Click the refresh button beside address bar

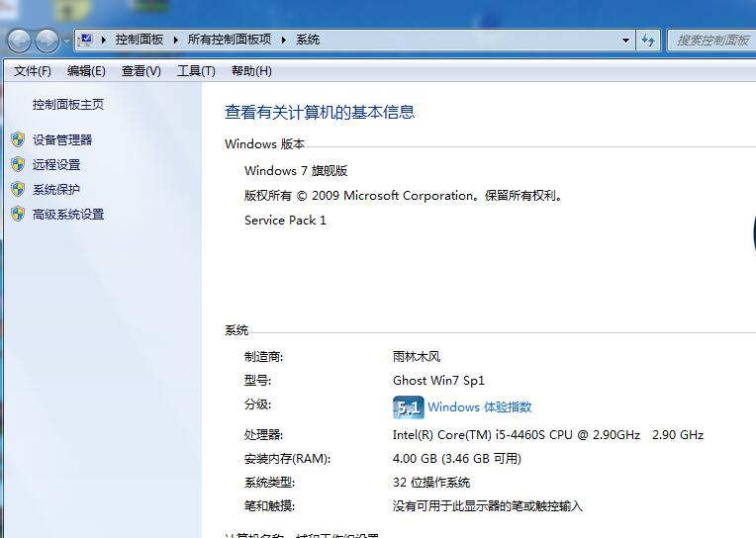point(648,41)
